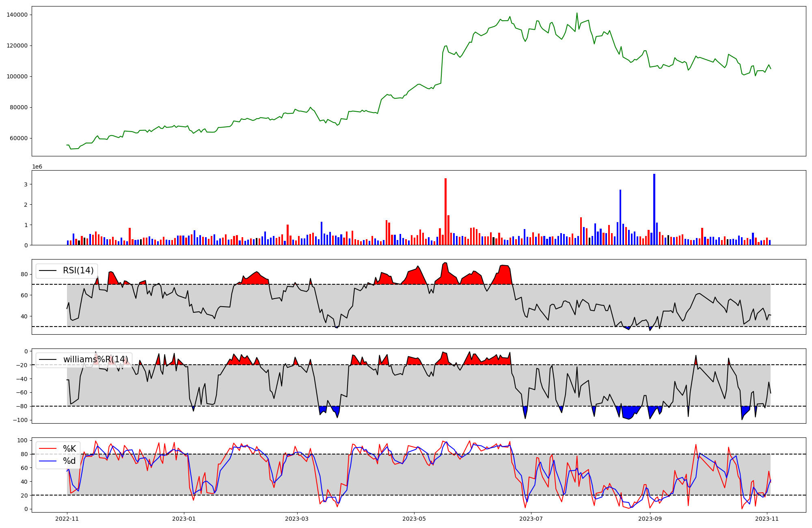Click the %d legend entry text

(x=69, y=461)
